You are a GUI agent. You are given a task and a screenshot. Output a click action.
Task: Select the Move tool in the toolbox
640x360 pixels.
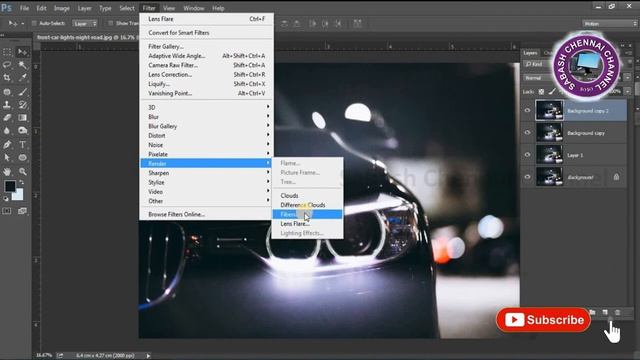tap(22, 52)
